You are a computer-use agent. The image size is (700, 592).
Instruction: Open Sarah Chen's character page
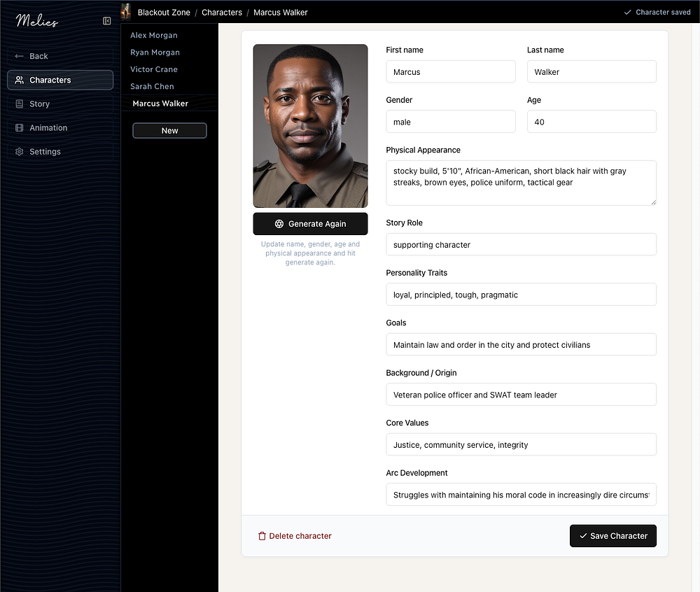click(152, 86)
